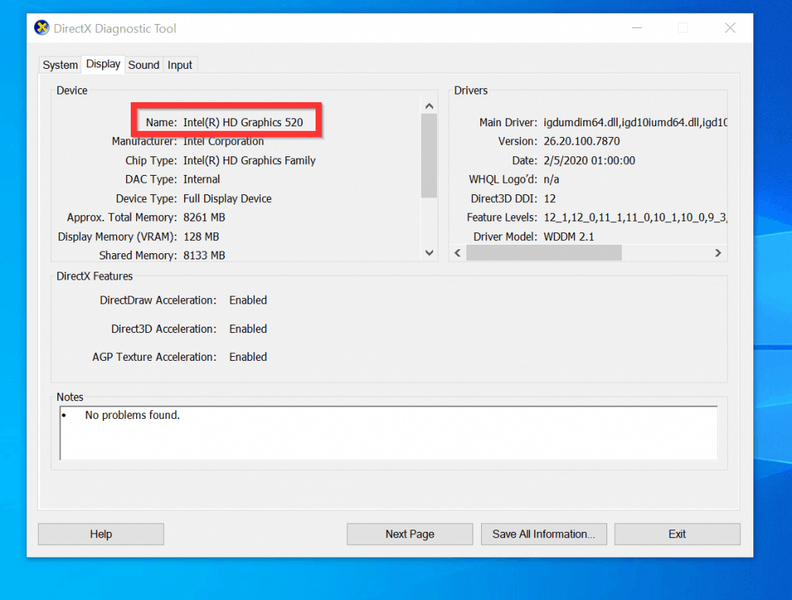Click total memory value 8261 MB
The image size is (792, 600).
pos(204,218)
